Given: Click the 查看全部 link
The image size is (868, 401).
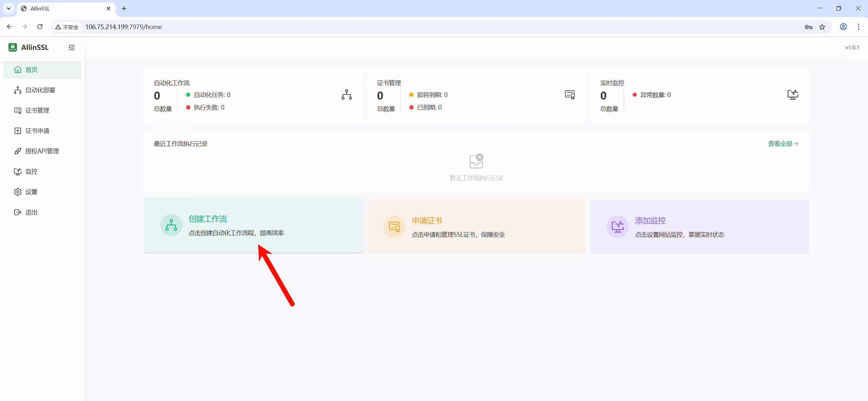Looking at the screenshot, I should click(783, 144).
